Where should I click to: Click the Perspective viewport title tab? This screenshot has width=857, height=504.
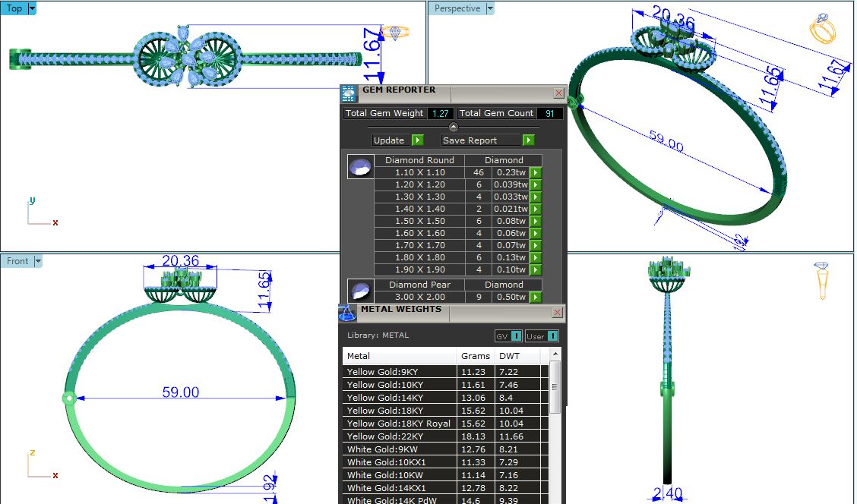click(457, 8)
